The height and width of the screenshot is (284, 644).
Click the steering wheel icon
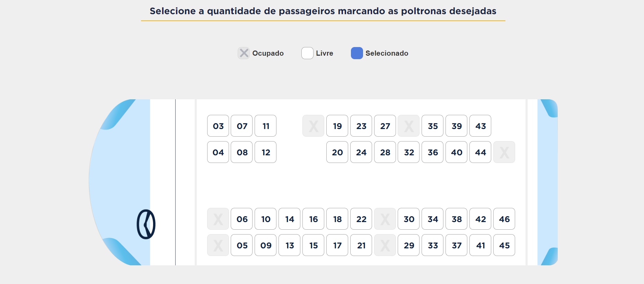(x=146, y=224)
